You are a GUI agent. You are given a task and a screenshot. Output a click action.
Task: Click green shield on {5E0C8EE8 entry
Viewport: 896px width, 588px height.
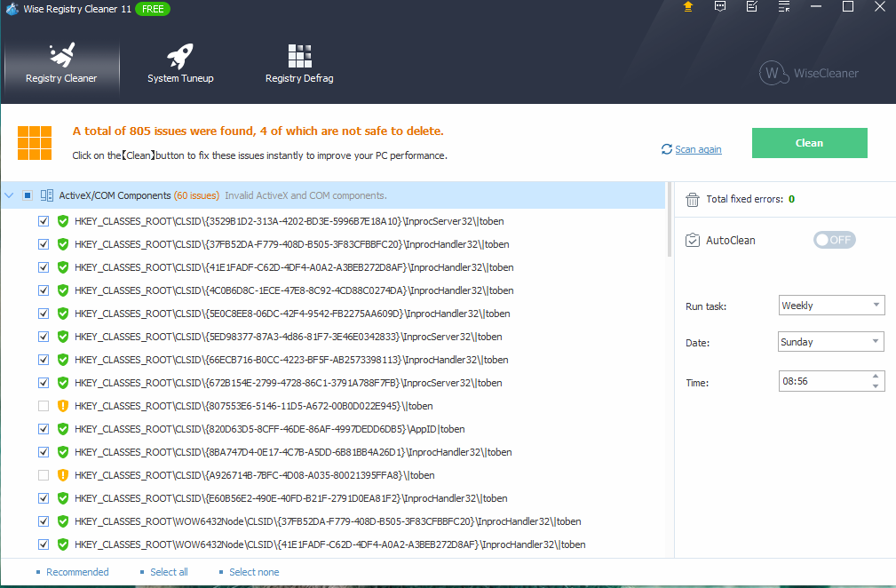coord(63,314)
